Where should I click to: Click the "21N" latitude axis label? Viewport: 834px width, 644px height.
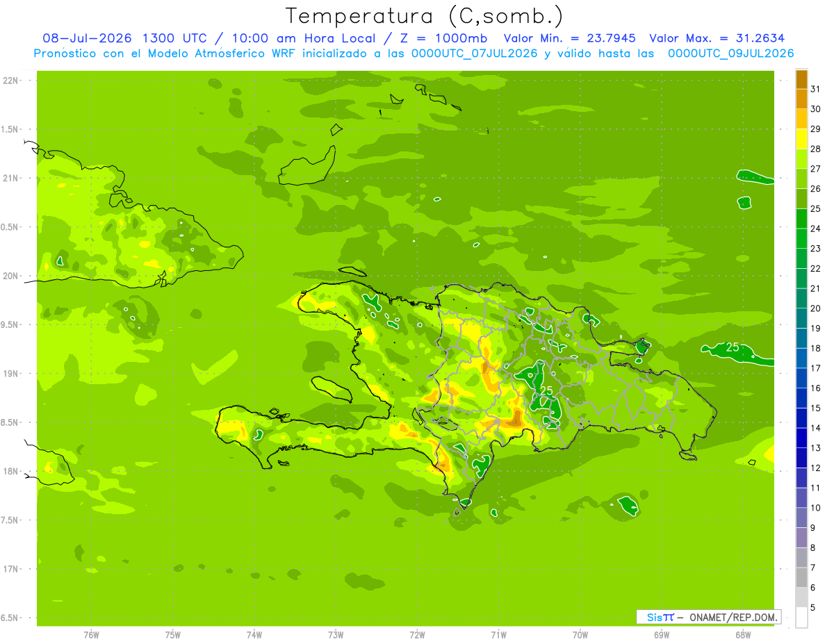pos(10,179)
